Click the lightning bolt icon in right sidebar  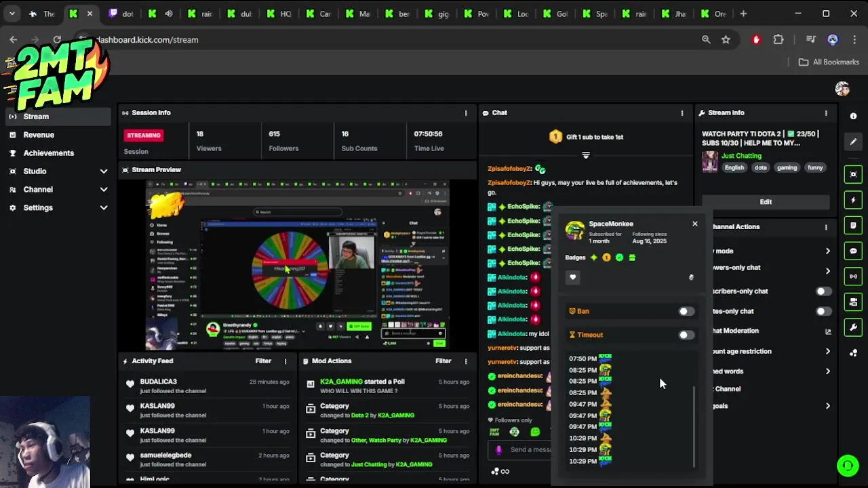click(853, 200)
